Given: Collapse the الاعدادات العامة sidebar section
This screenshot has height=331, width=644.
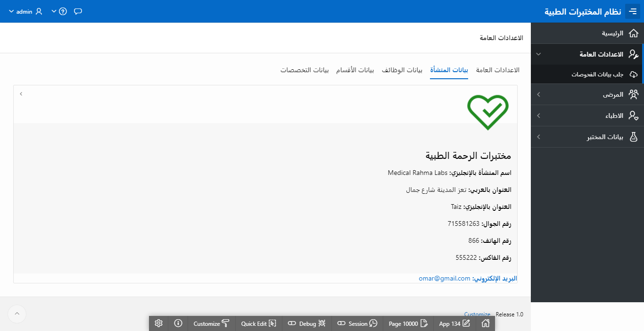Looking at the screenshot, I should click(x=539, y=54).
